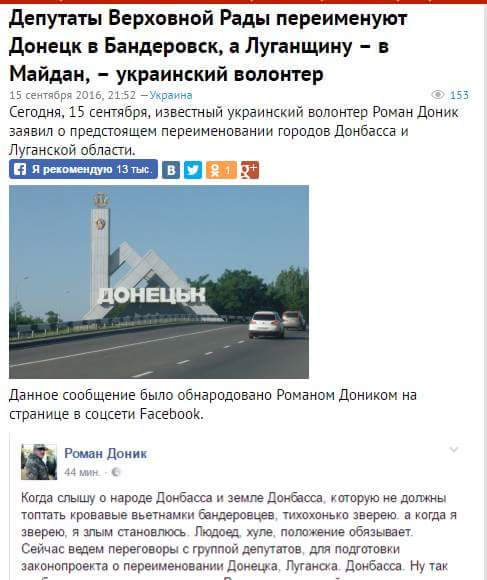Click the lead paragraph mentioning Роман Доник

pyautogui.click(x=234, y=131)
